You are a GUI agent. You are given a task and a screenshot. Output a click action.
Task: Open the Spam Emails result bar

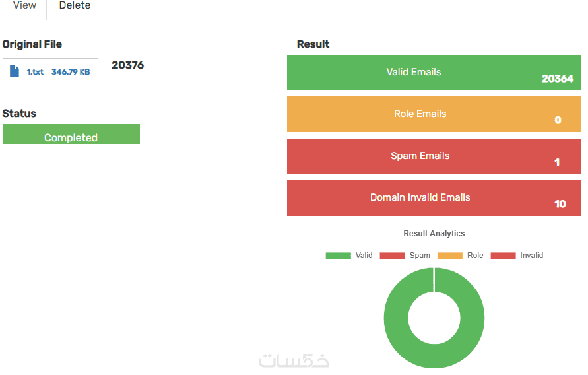coord(434,156)
